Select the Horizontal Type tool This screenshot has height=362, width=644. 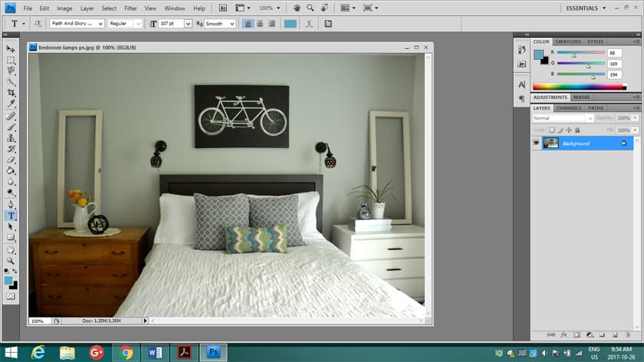[11, 216]
